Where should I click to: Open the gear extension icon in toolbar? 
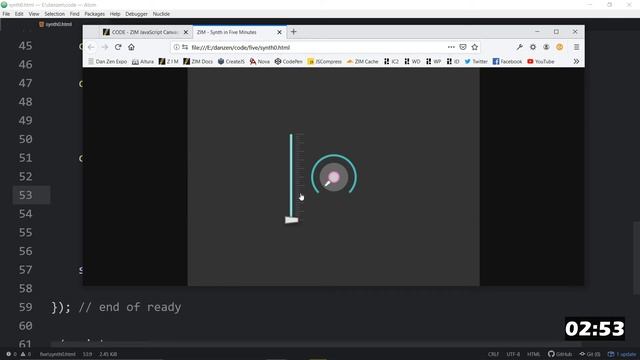tap(533, 47)
